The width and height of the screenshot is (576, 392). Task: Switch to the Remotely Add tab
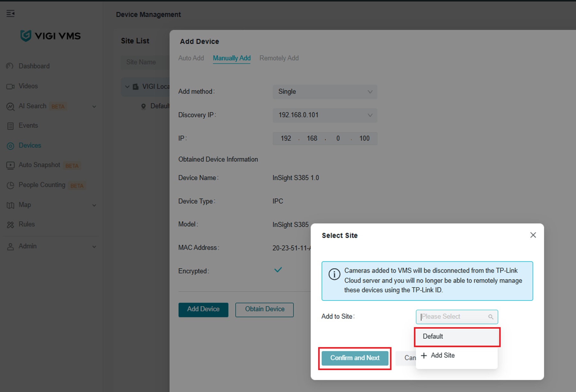point(279,58)
